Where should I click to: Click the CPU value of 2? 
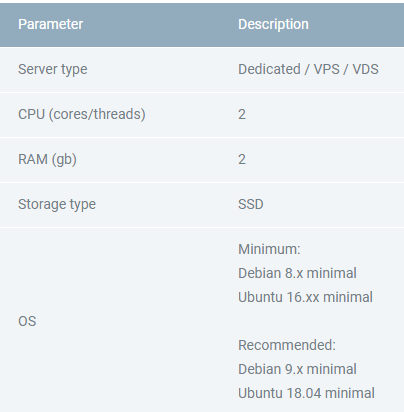[242, 114]
